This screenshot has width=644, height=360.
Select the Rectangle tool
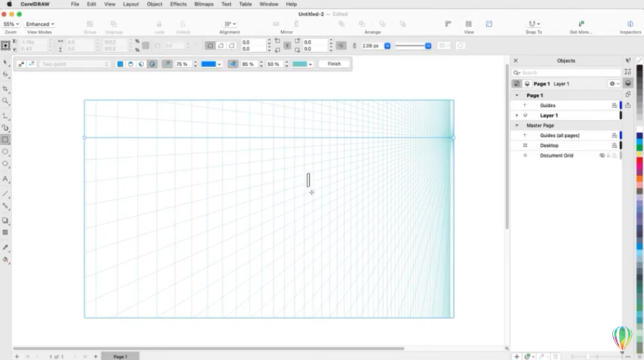pos(5,140)
